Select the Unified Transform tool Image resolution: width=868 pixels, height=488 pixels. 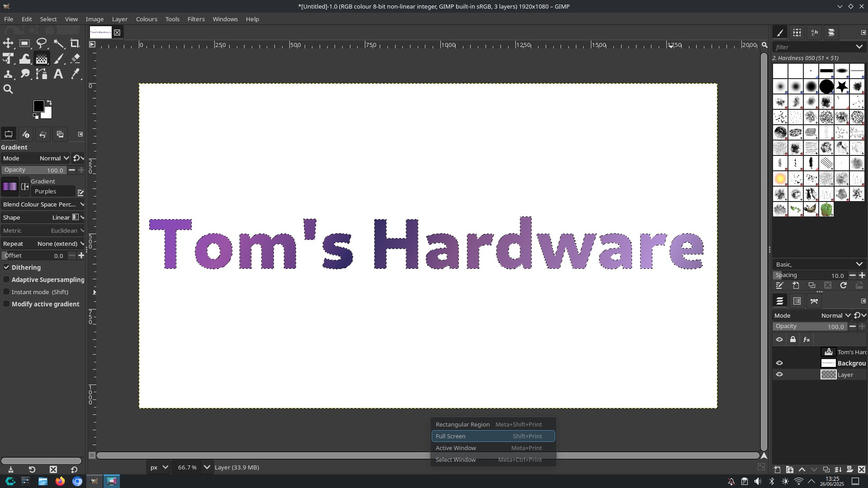(x=8, y=59)
